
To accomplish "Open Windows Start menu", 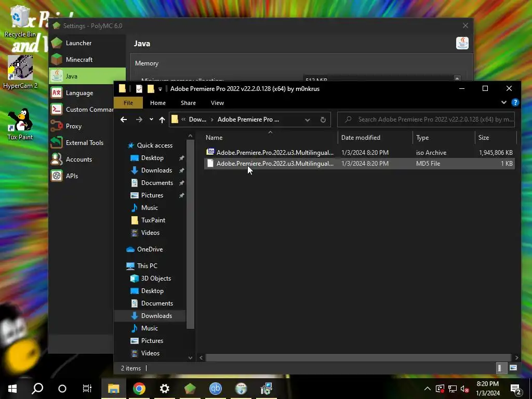I will click(12, 388).
